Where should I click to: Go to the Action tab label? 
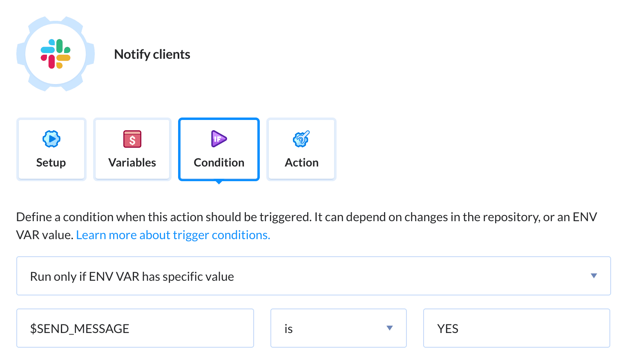click(x=301, y=163)
